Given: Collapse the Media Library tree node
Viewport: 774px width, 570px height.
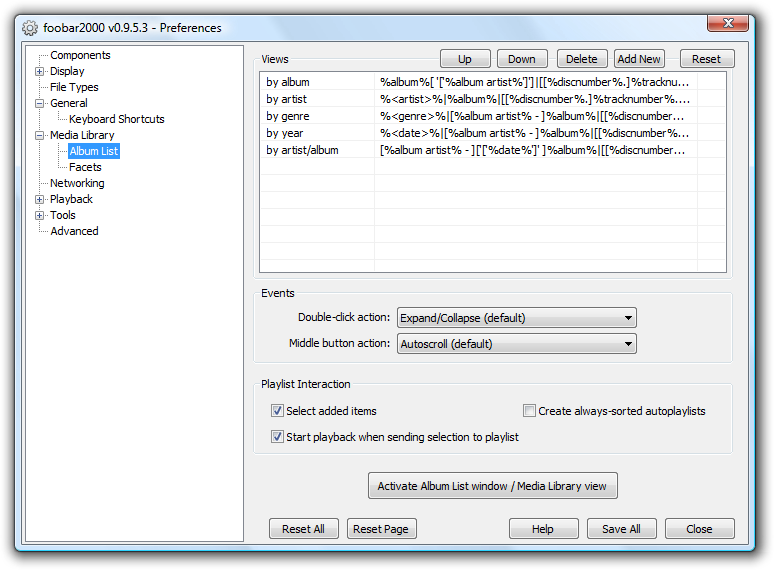Looking at the screenshot, I should pos(40,135).
